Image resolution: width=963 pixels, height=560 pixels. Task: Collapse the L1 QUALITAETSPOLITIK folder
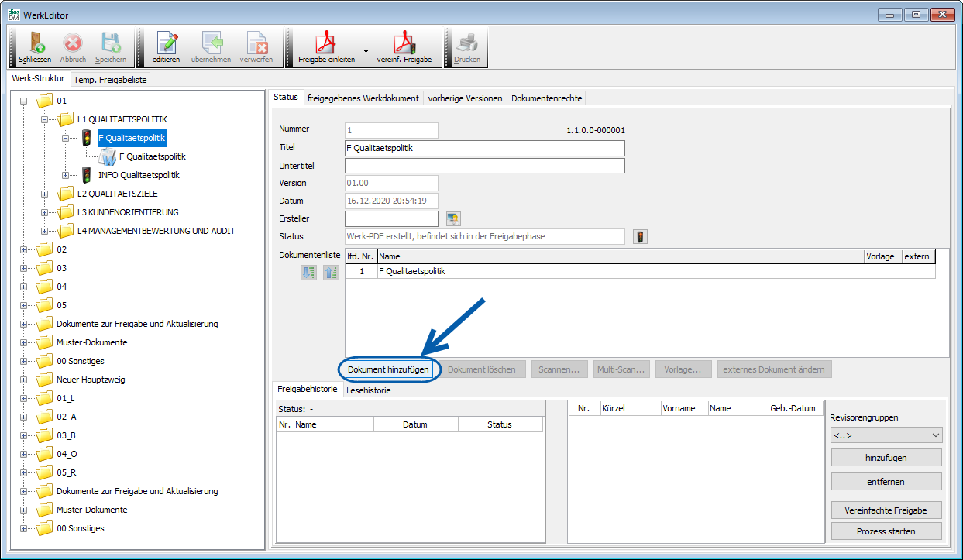45,119
